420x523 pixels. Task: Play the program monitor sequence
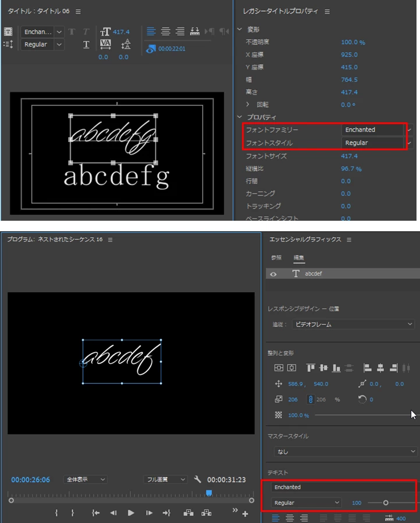[x=131, y=513]
